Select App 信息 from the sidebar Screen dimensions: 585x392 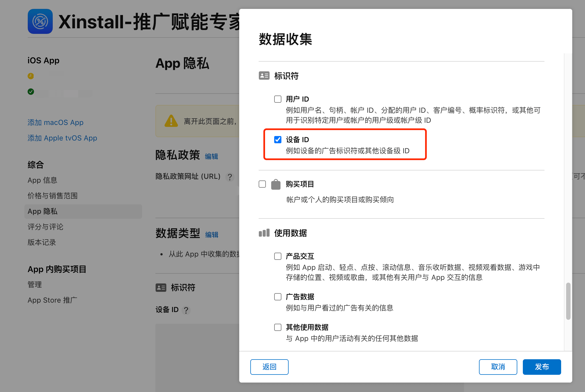[42, 180]
